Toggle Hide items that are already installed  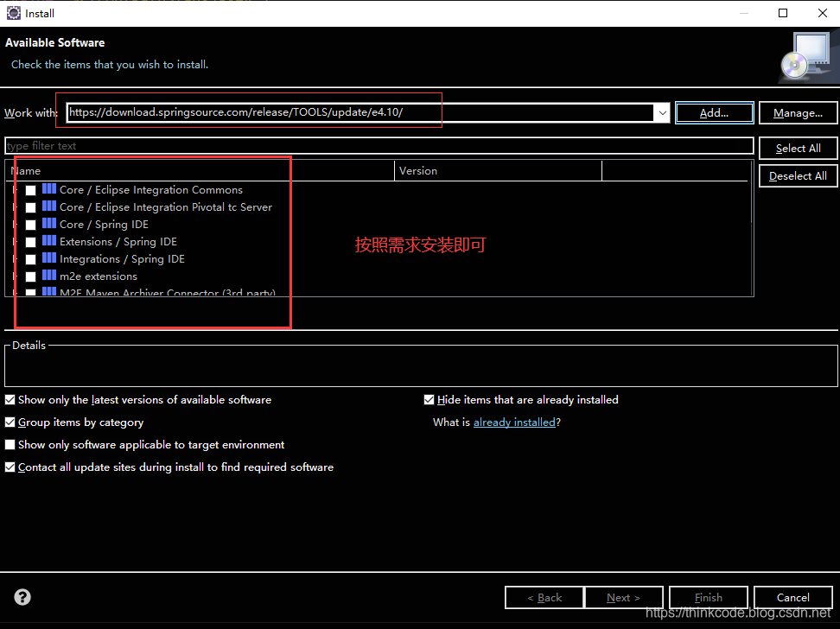point(429,400)
